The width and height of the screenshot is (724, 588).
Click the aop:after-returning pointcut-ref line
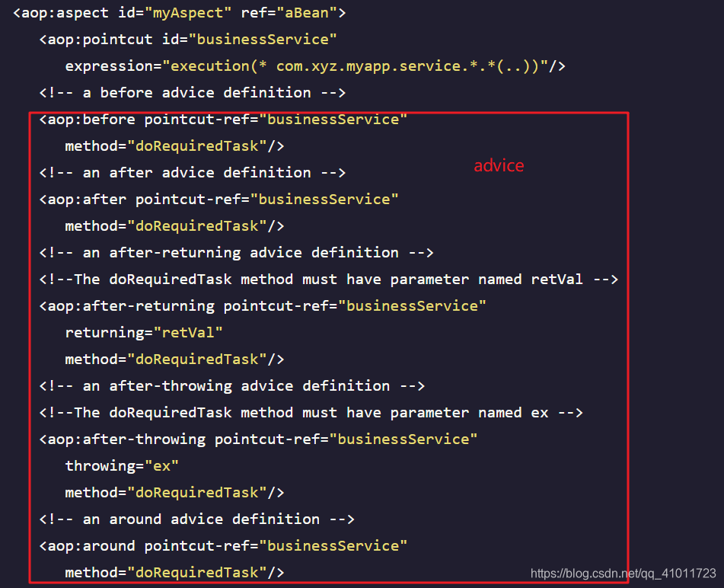point(263,305)
